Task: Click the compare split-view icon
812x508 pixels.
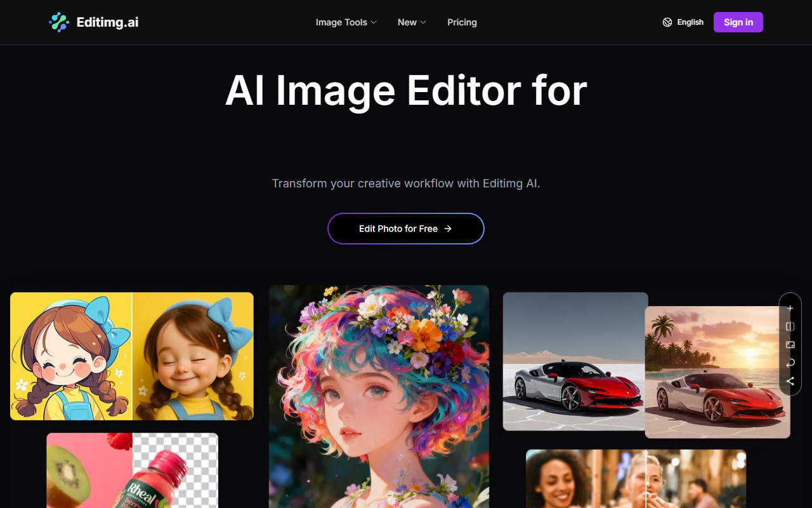Action: [x=790, y=326]
